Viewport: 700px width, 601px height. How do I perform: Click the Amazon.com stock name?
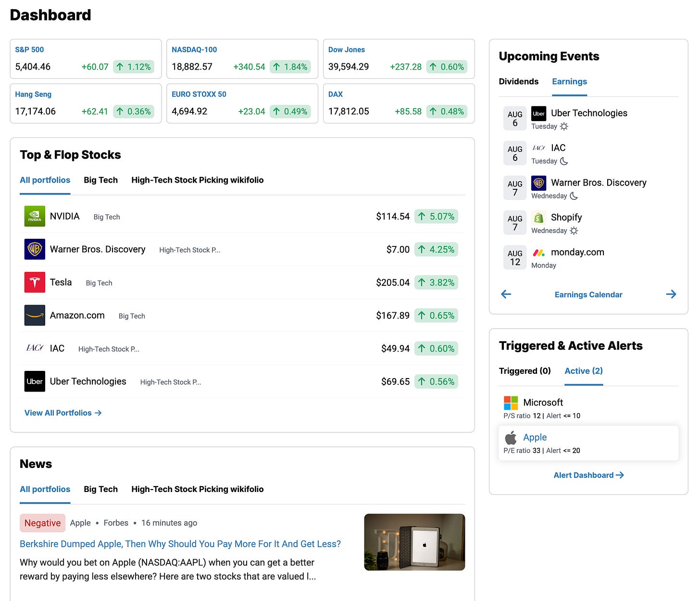pos(77,315)
